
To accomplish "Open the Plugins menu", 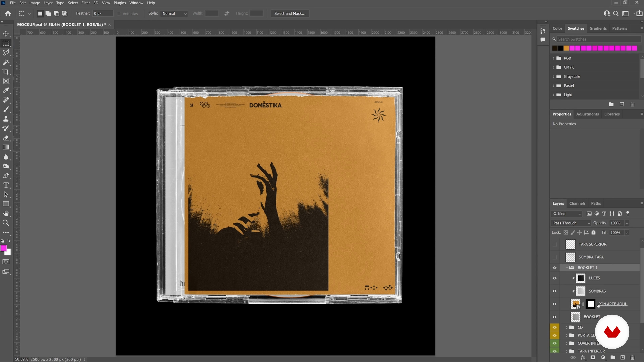I will click(x=120, y=3).
